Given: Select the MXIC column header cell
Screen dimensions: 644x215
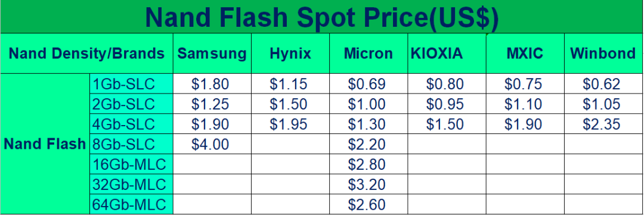Looking at the screenshot, I should pyautogui.click(x=525, y=54).
